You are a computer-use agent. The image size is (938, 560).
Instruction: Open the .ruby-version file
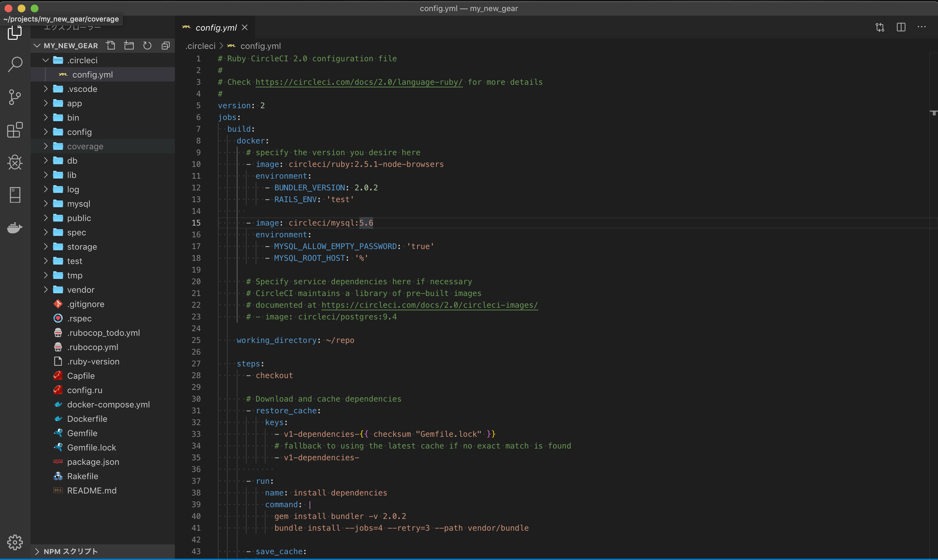tap(103, 361)
